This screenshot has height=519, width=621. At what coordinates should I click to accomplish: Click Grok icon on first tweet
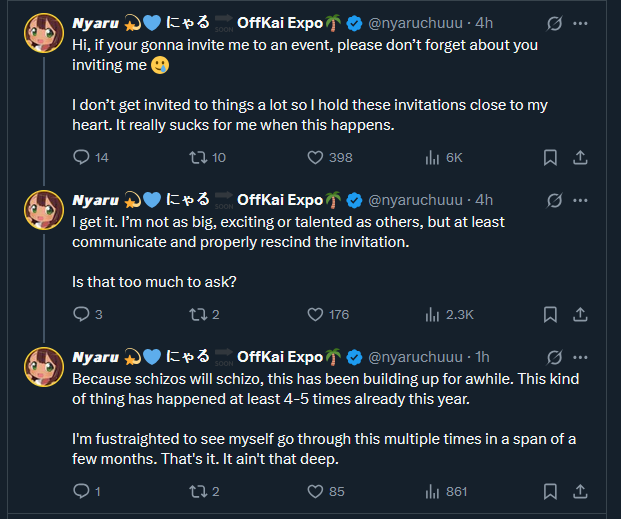click(x=556, y=22)
